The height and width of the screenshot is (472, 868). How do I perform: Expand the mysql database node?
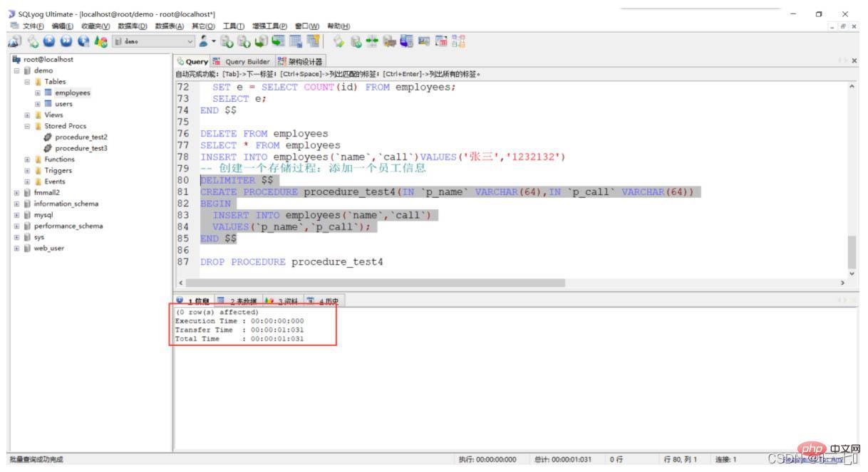[16, 215]
